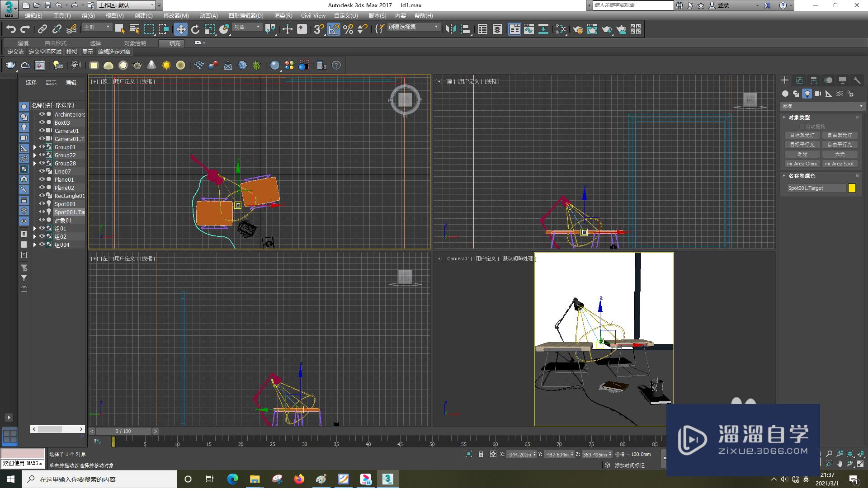This screenshot has height=489, width=868.
Task: Open Firefox from Windows taskbar
Action: pyautogui.click(x=299, y=480)
